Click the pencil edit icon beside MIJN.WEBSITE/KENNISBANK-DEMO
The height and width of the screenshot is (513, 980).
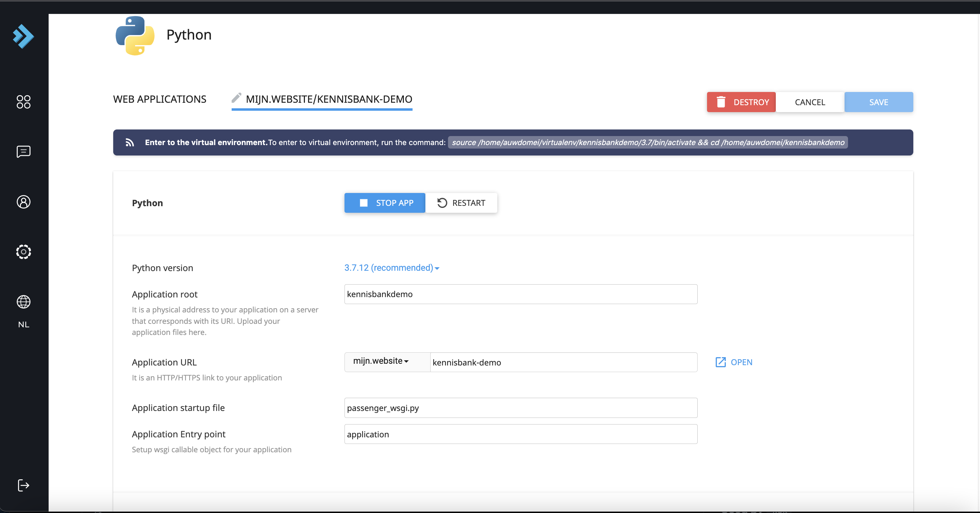click(x=236, y=98)
